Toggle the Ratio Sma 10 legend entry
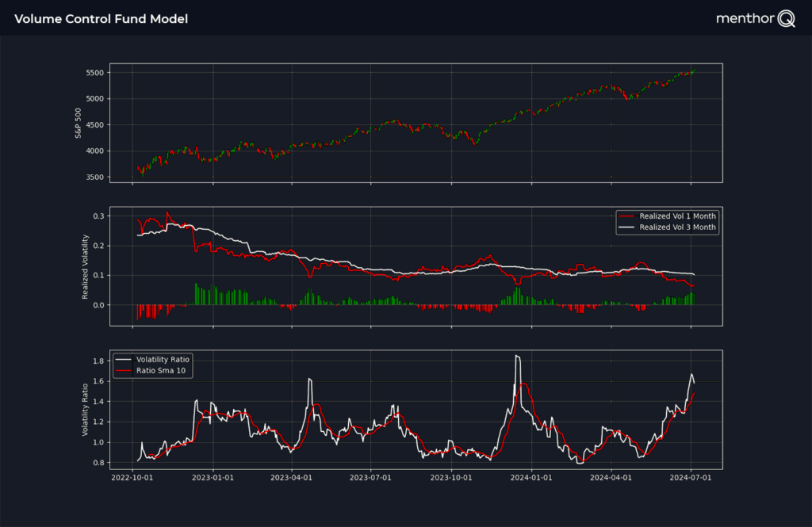The height and width of the screenshot is (527, 812). click(162, 370)
